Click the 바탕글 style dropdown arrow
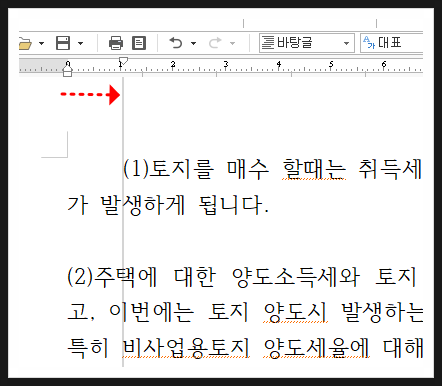The image size is (442, 386). coord(346,43)
